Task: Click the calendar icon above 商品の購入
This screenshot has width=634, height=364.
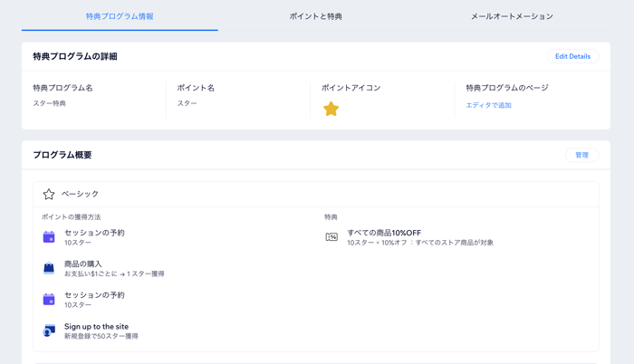Action: [49, 237]
